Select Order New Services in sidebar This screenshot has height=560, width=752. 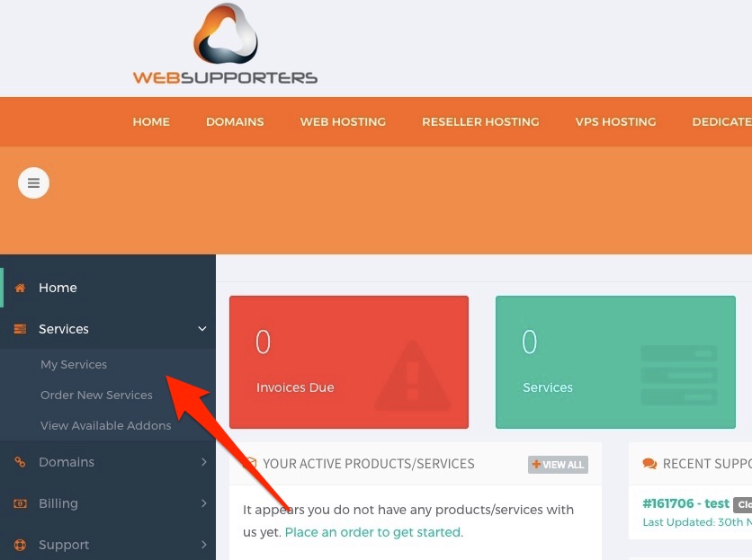[96, 396]
